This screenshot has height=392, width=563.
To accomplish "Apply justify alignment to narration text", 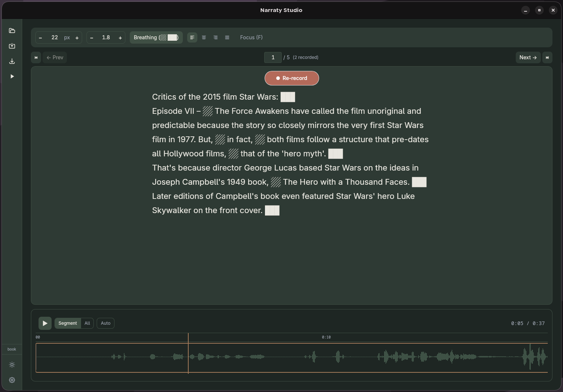I will tap(227, 37).
